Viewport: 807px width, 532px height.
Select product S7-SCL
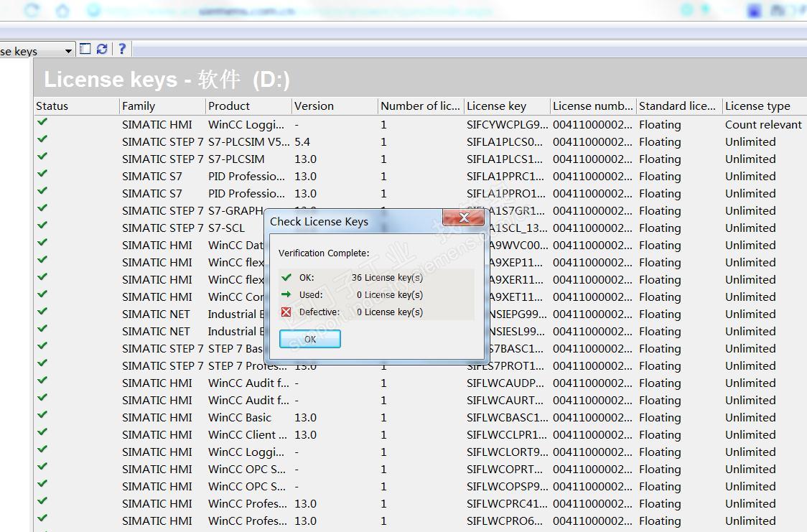226,228
